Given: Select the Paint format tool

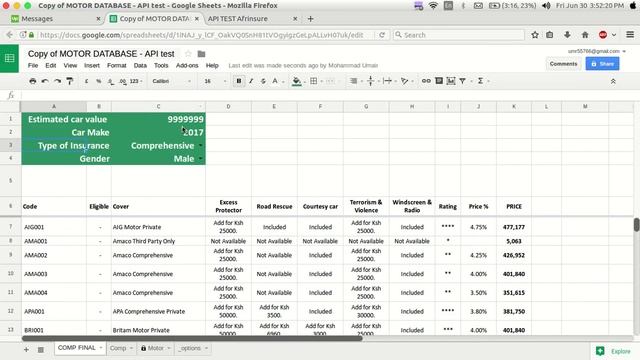Looking at the screenshot, I should [70, 81].
